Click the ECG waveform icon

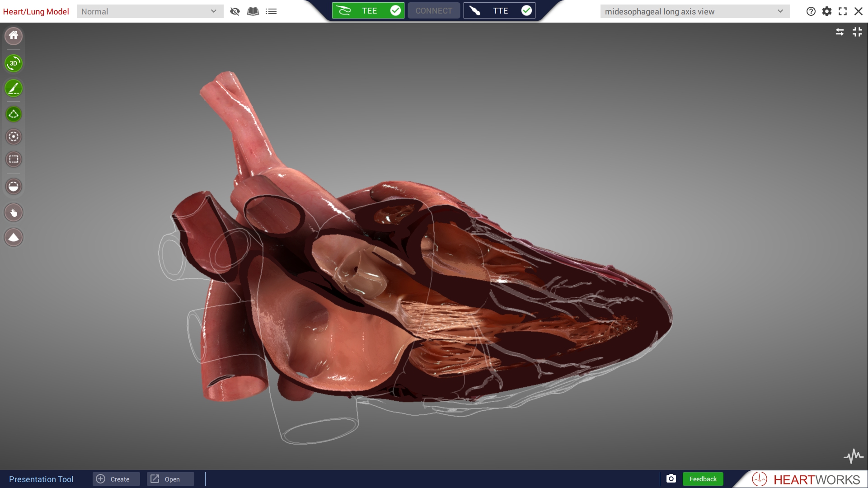pos(854,456)
